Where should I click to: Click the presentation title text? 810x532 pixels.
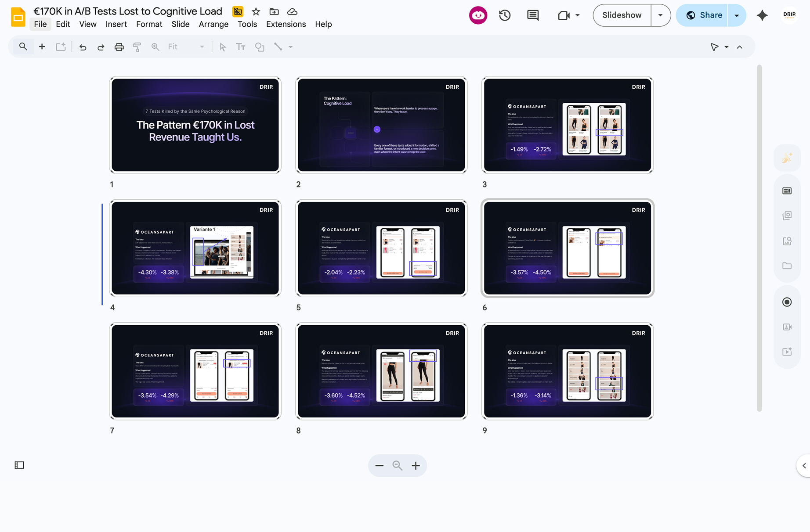pyautogui.click(x=128, y=11)
